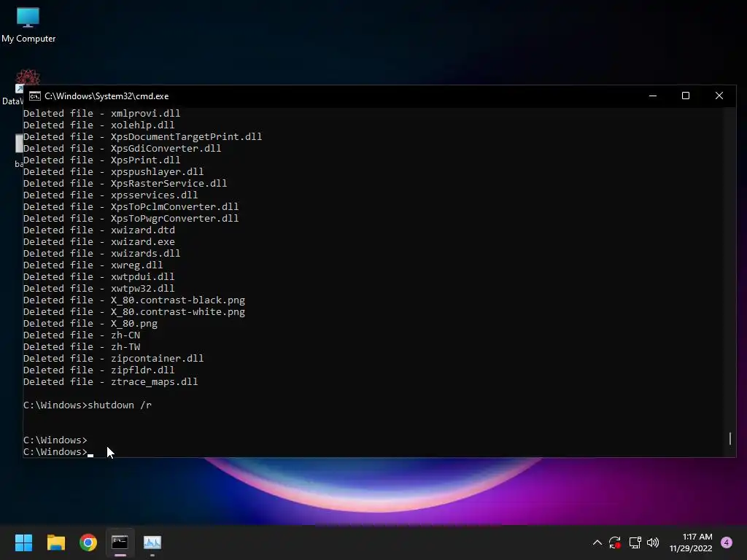Image resolution: width=747 pixels, height=560 pixels.
Task: Show hidden system tray icons
Action: coord(597,542)
